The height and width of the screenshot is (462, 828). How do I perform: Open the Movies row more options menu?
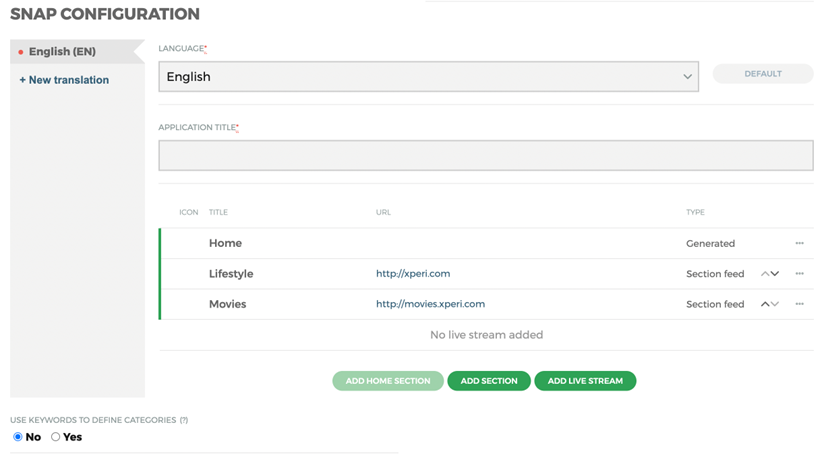(x=799, y=304)
